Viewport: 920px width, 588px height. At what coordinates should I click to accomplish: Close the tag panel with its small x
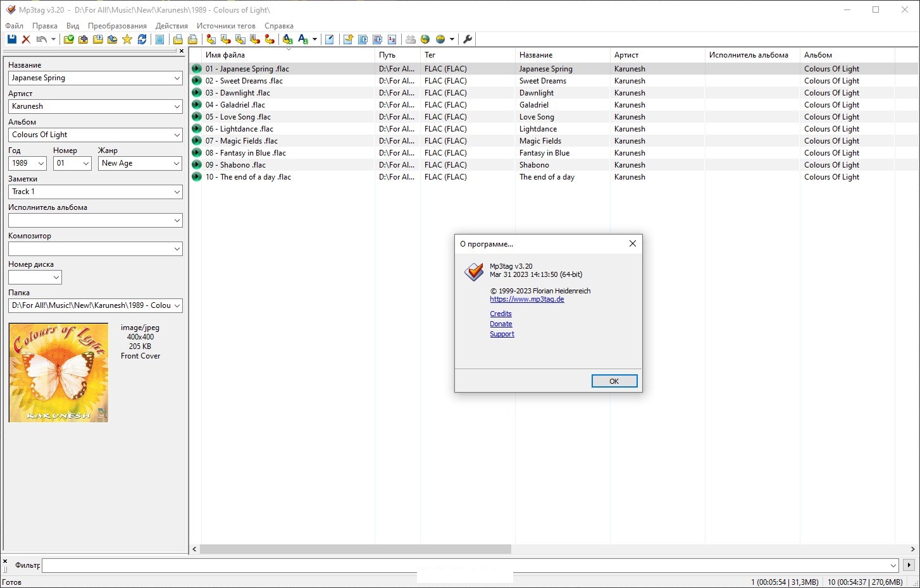[182, 51]
